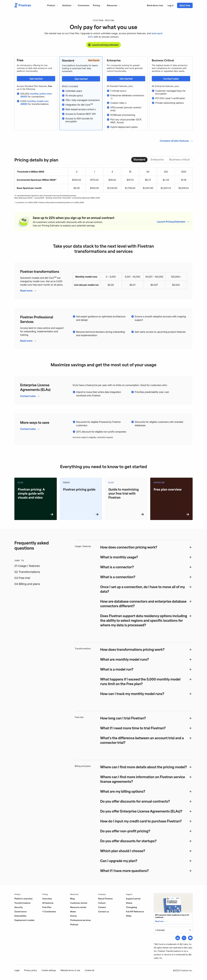Open the Language dropdown in footer

173,930
